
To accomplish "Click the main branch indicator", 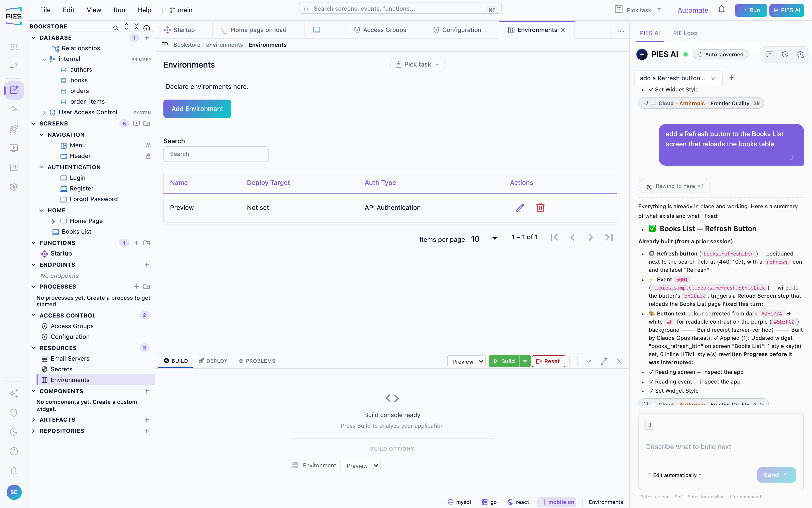I will click(x=181, y=10).
